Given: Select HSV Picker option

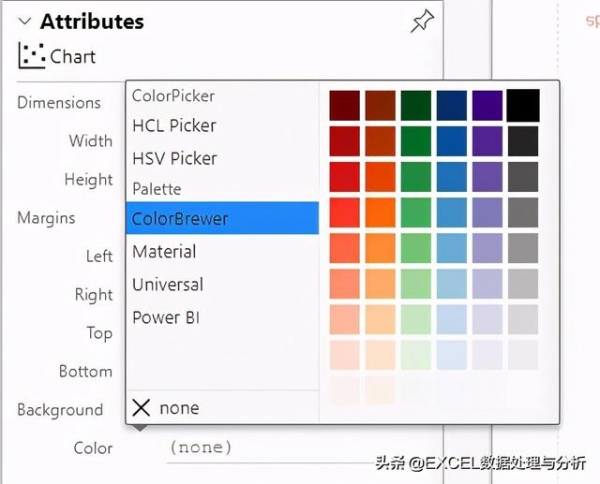Looking at the screenshot, I should click(174, 158).
